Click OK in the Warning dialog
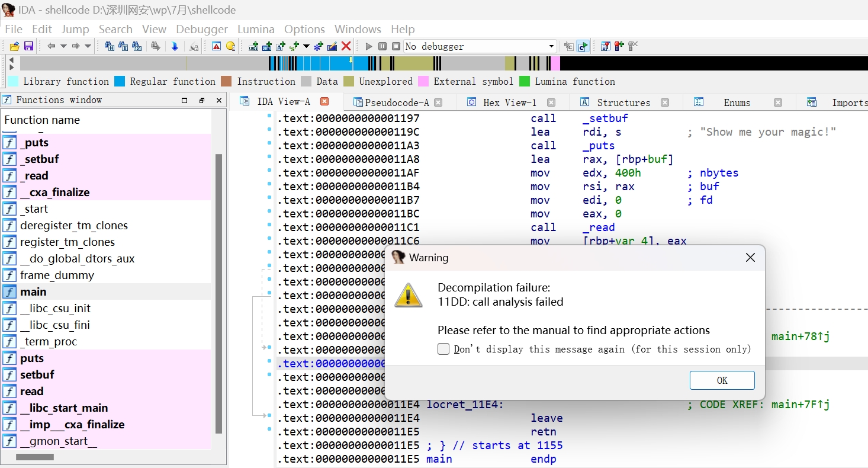 [722, 380]
